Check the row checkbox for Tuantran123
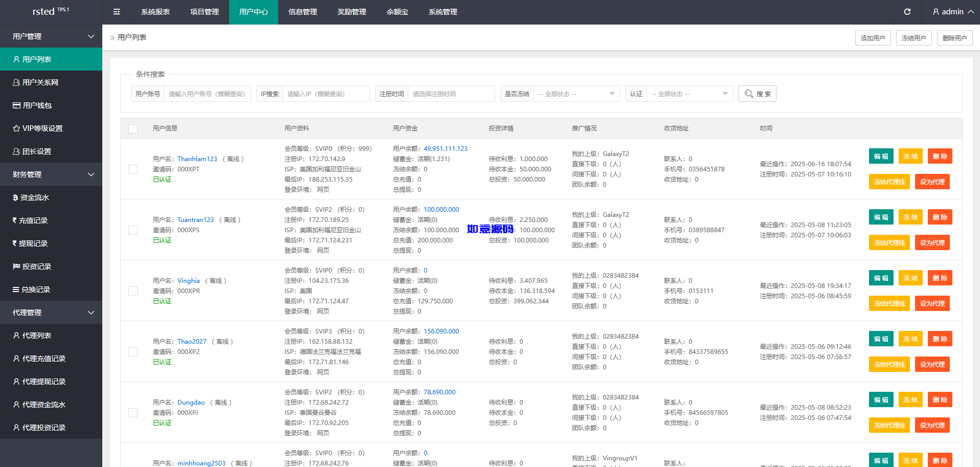980x467 pixels. pyautogui.click(x=133, y=230)
